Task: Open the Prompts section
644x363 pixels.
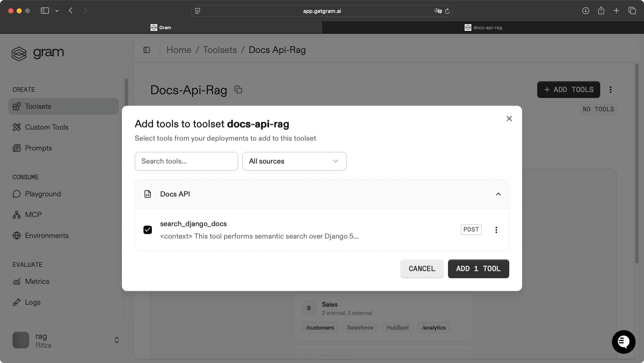Action: [38, 148]
